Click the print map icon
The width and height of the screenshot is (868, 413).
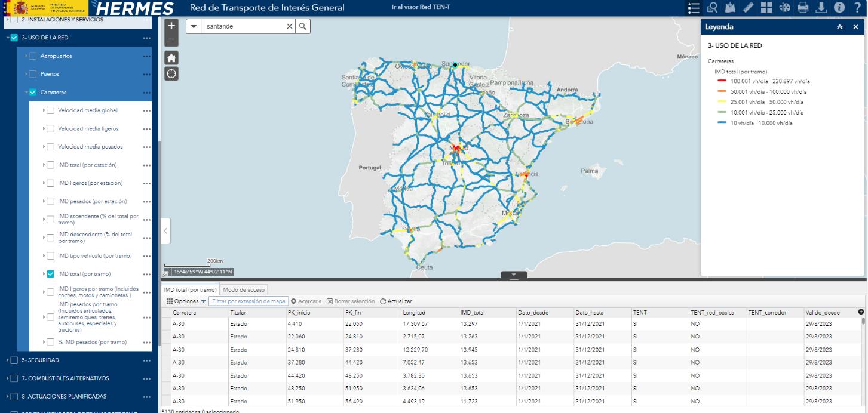[x=803, y=8]
